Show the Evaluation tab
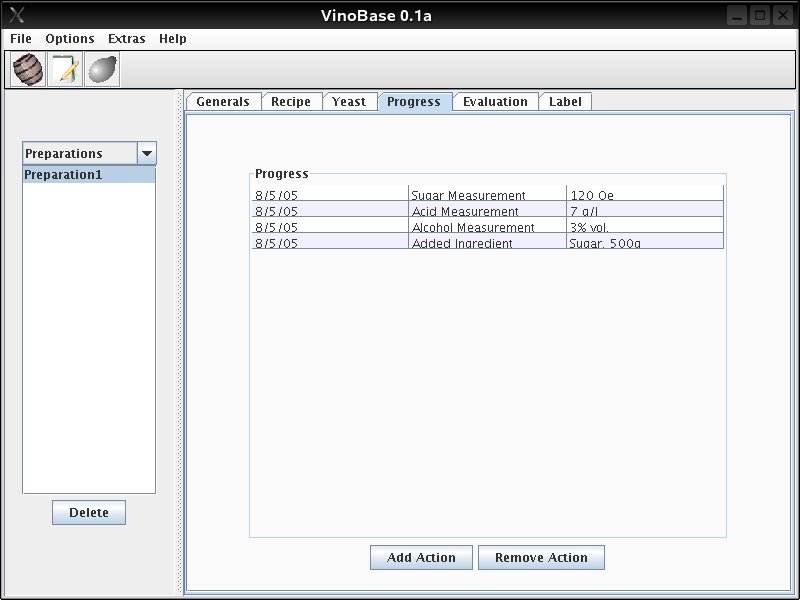Screen dimensions: 800x600 [495, 101]
